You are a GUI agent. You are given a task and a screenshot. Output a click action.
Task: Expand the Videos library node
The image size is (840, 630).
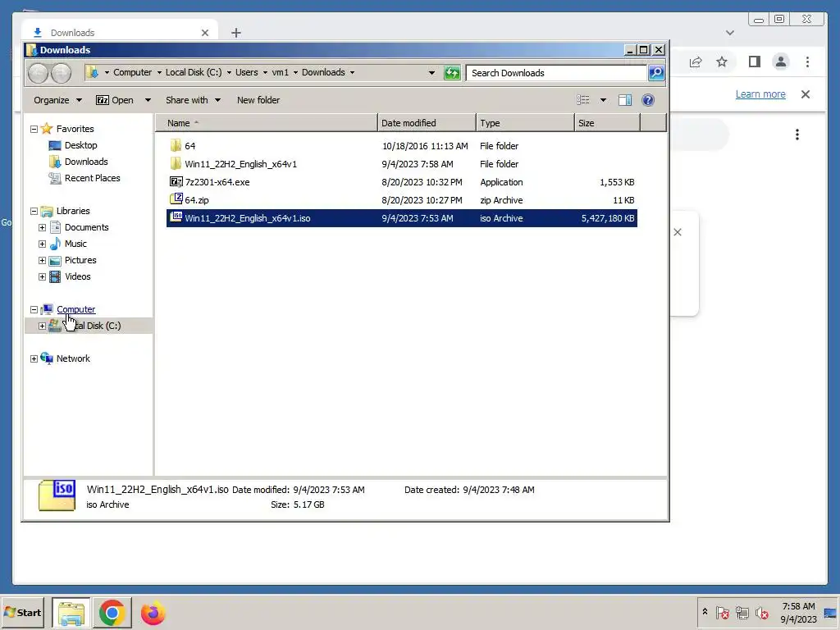[x=42, y=277]
